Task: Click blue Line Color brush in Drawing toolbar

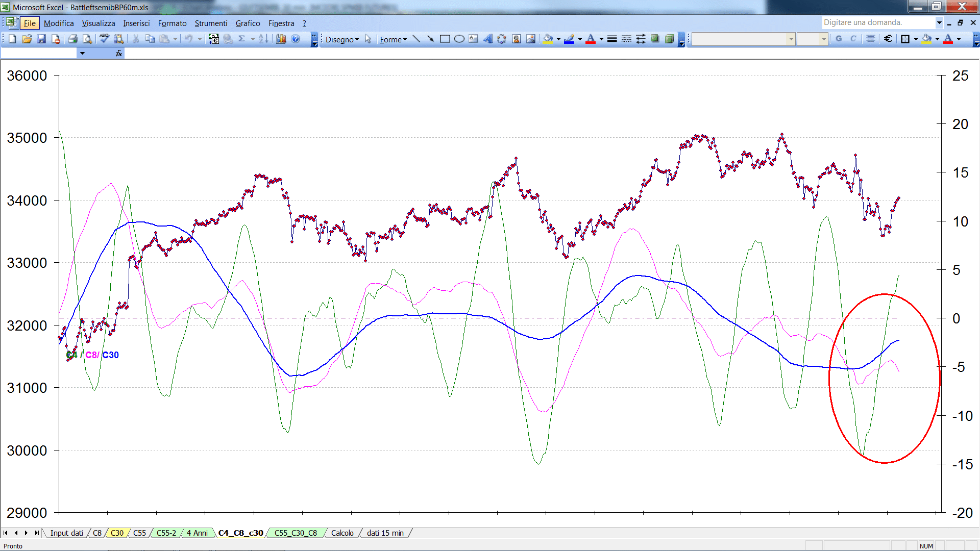Action: [570, 39]
